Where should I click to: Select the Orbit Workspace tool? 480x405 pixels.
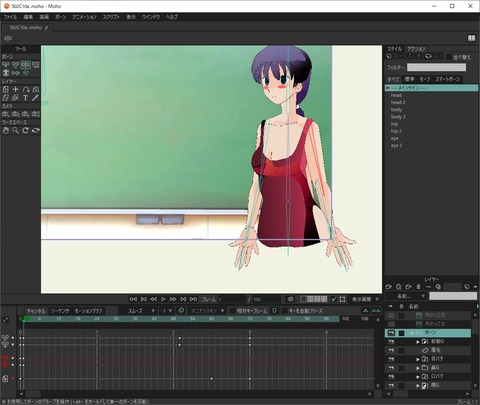coord(35,131)
